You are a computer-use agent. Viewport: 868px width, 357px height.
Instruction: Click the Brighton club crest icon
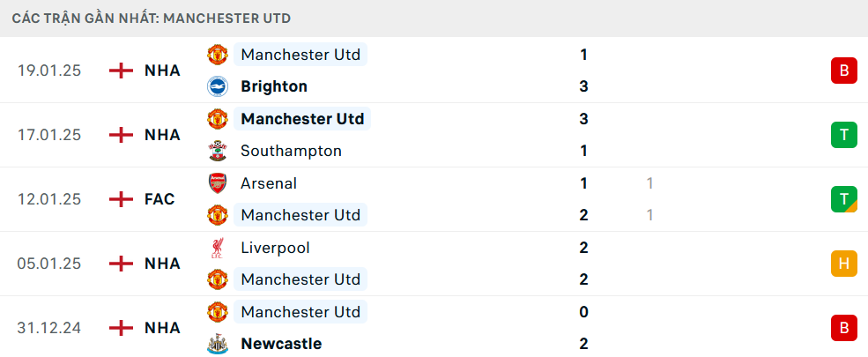tap(217, 86)
